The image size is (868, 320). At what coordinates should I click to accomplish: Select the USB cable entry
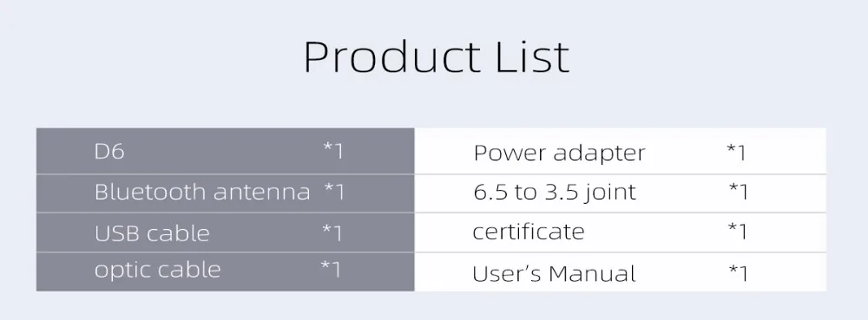tap(152, 233)
